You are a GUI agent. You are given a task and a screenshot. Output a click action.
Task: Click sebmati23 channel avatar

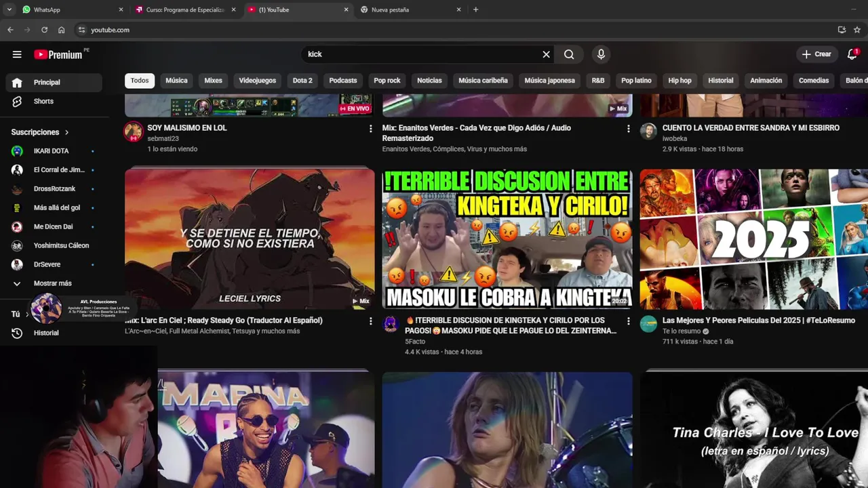(x=133, y=131)
